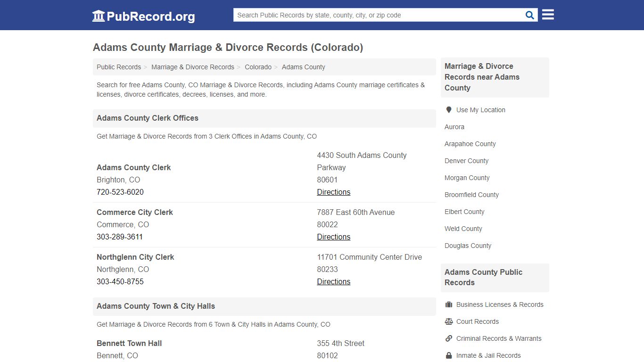Viewport: 644px width, 362px height.
Task: Click the zip code 80233
Action: (x=328, y=269)
